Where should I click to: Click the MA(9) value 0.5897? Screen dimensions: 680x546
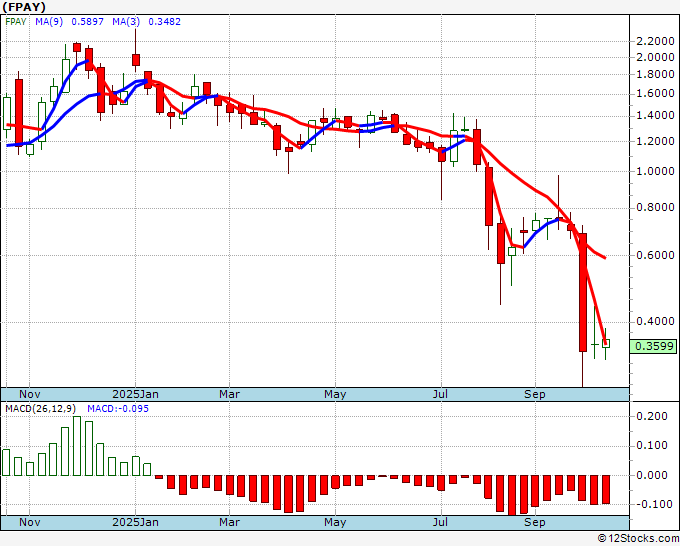tap(88, 22)
